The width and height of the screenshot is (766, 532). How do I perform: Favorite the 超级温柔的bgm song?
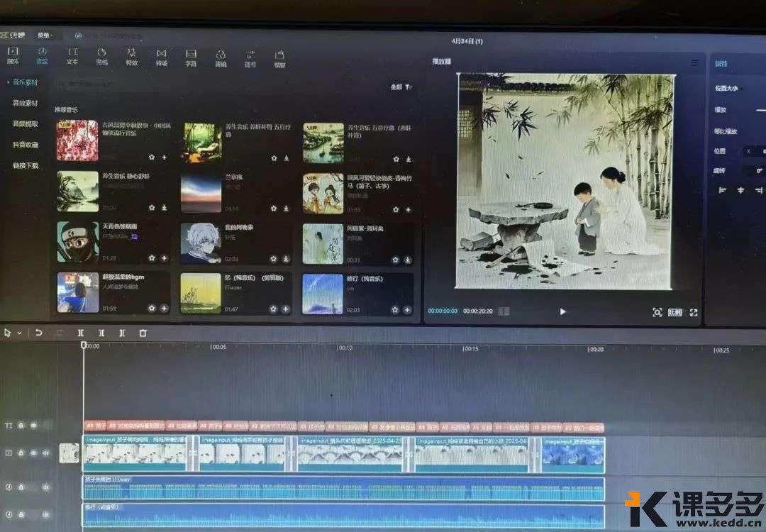click(152, 309)
